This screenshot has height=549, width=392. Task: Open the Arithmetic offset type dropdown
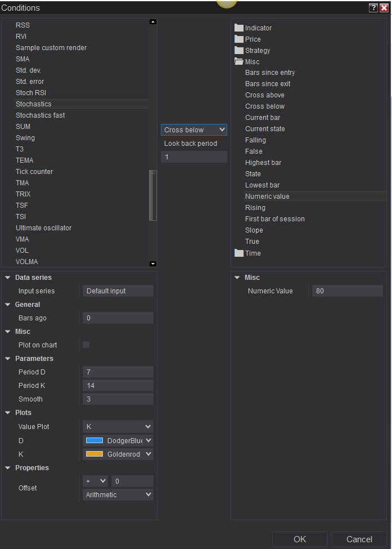pyautogui.click(x=118, y=495)
